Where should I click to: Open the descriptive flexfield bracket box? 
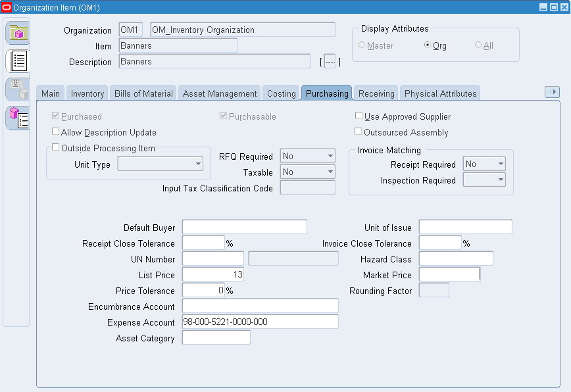pos(330,62)
